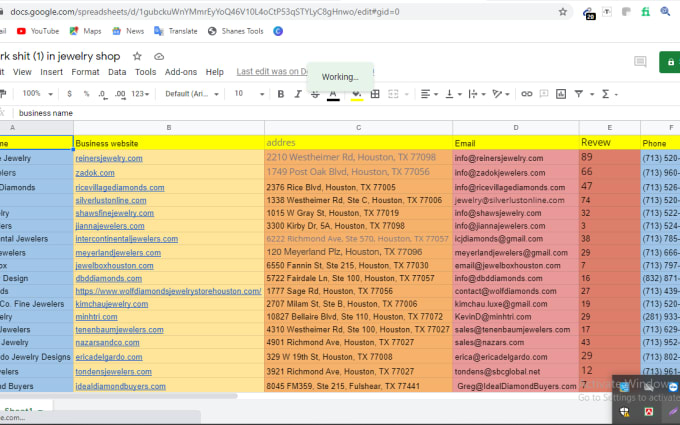
Task: Click the cloud save status icon
Action: pyautogui.click(x=159, y=56)
